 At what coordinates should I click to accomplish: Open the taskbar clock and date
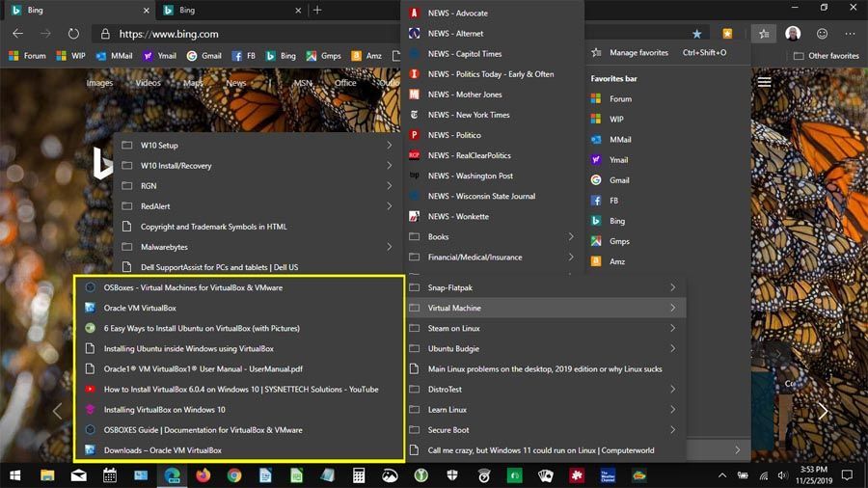click(814, 475)
